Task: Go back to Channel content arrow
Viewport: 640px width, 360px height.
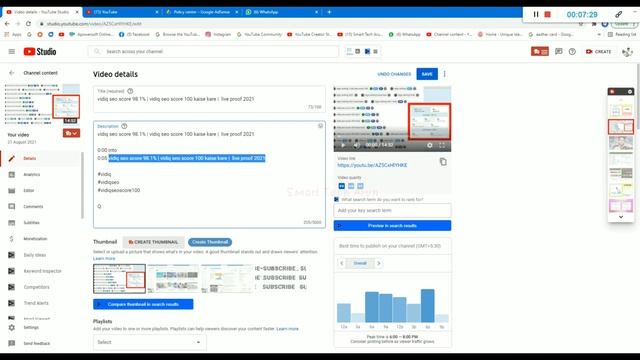Action: coord(11,73)
